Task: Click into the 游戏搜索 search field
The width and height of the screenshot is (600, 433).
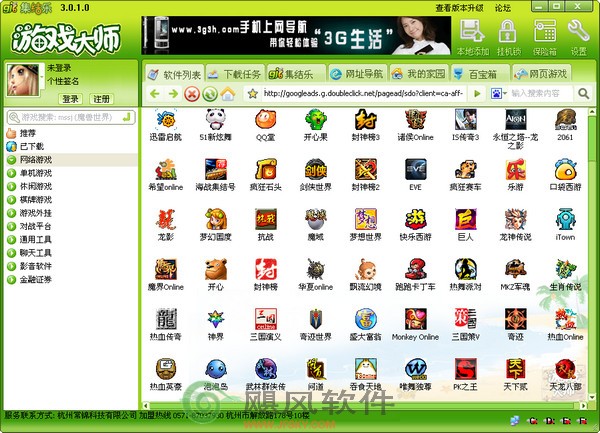Action: point(71,117)
